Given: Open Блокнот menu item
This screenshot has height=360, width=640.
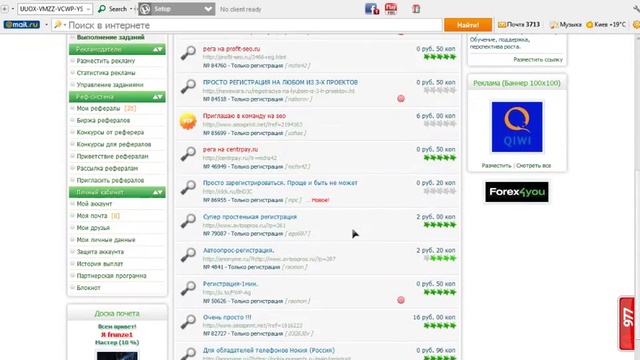Looking at the screenshot, I should click(x=89, y=288).
